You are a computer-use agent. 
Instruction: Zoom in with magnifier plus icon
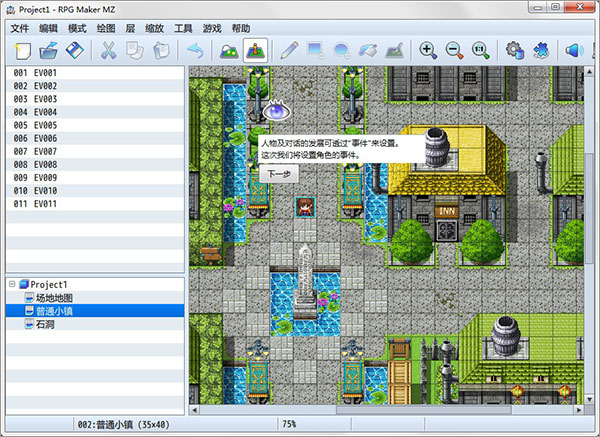[428, 51]
